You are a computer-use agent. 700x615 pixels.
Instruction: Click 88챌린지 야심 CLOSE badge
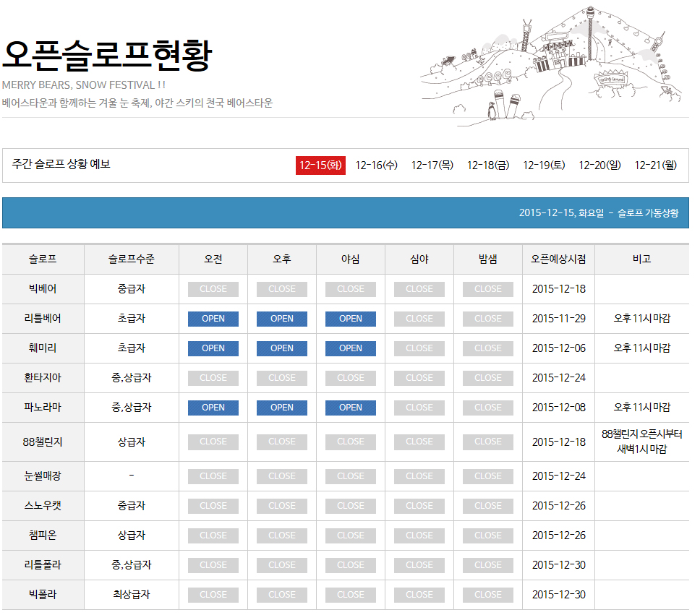point(351,442)
